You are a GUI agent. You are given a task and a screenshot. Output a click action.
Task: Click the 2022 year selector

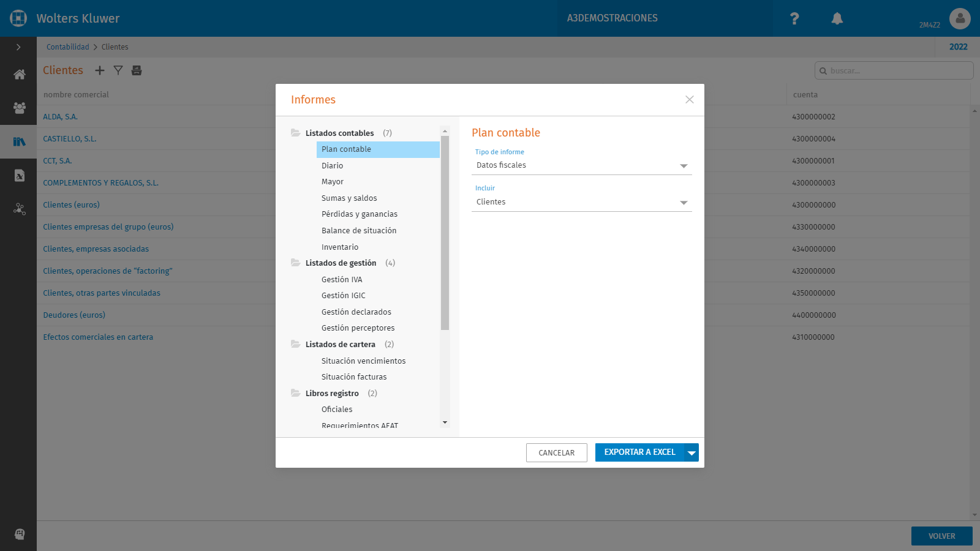click(x=958, y=47)
